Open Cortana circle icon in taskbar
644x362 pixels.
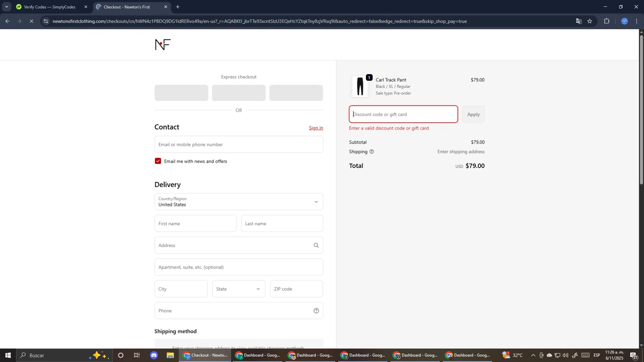pos(121,356)
